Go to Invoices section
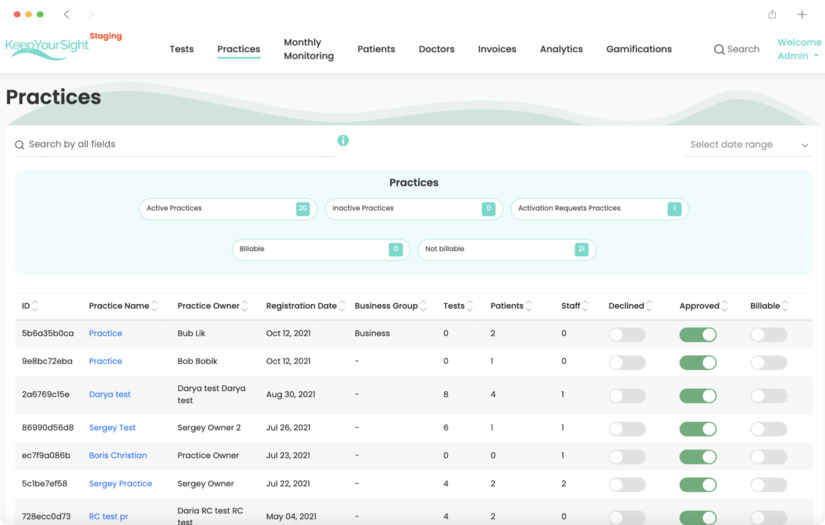Image resolution: width=825 pixels, height=525 pixels. (497, 49)
